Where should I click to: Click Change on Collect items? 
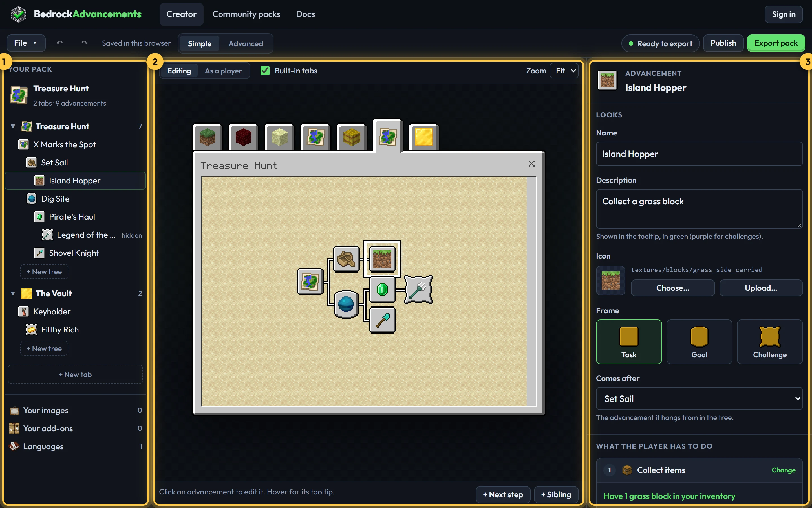click(783, 470)
